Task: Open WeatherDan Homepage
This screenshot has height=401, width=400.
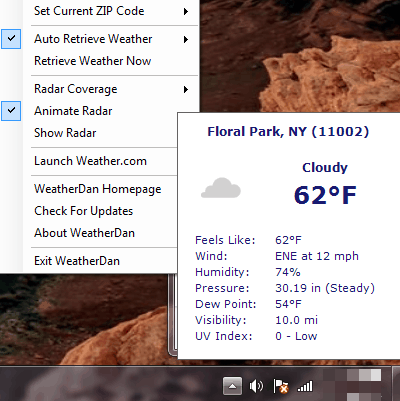Action: point(98,189)
